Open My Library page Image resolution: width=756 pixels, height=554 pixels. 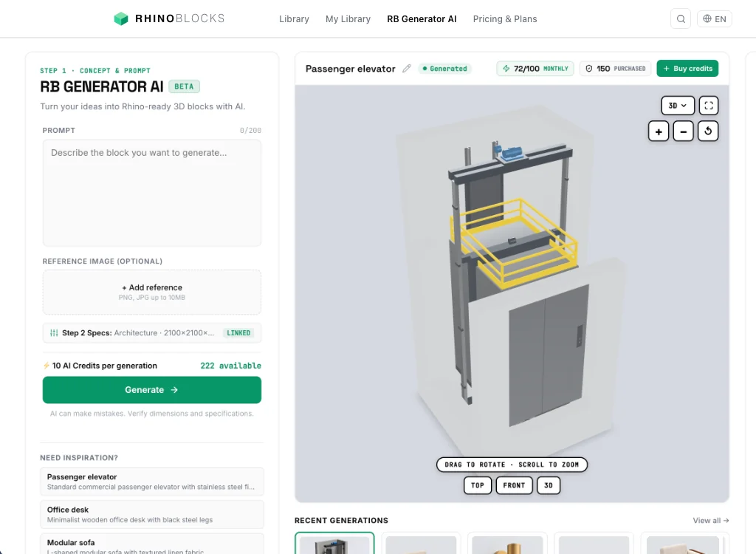click(x=348, y=18)
